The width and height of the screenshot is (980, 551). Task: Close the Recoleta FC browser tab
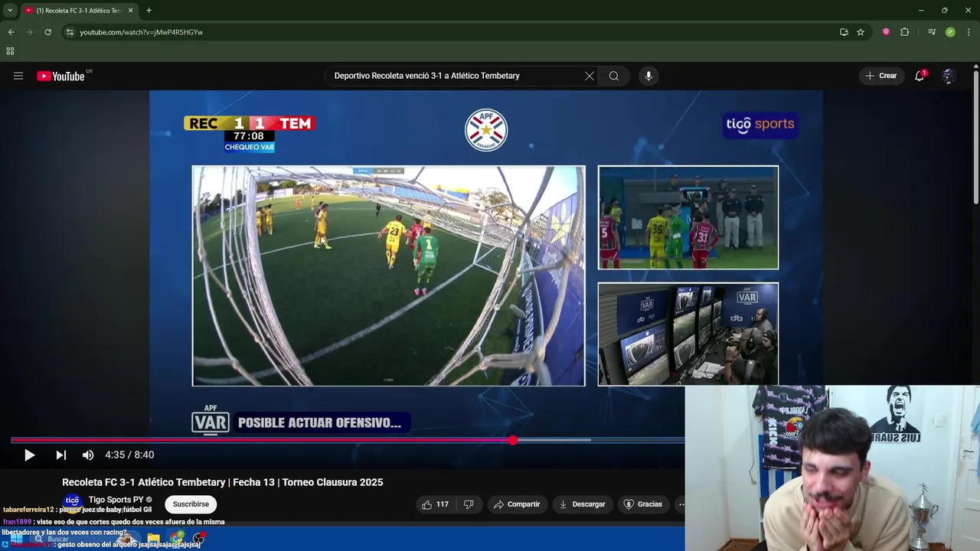[130, 10]
